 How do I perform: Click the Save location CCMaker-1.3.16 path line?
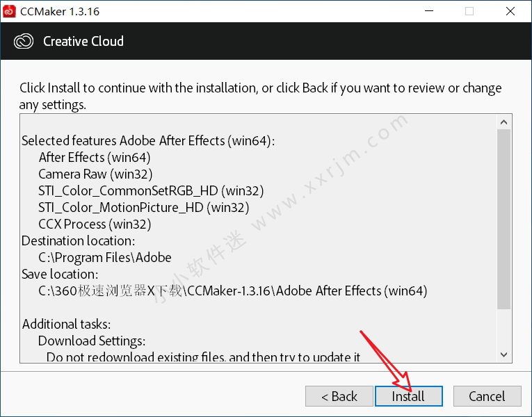(x=233, y=291)
